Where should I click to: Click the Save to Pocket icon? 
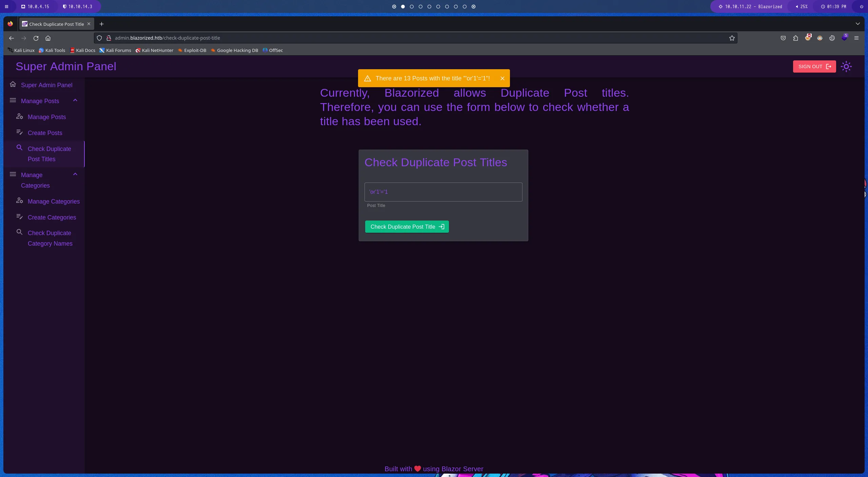pyautogui.click(x=783, y=38)
